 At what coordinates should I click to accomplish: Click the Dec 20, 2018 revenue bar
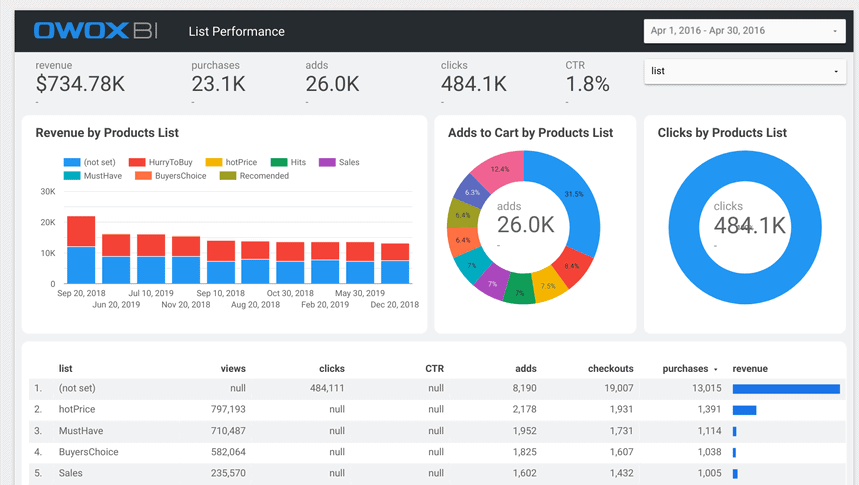coord(395,264)
